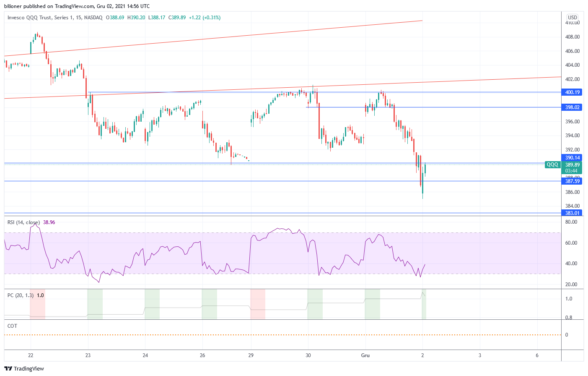Viewport: 588px width, 376px height.
Task: Click the TradingView logo at bottom left
Action: (24, 368)
